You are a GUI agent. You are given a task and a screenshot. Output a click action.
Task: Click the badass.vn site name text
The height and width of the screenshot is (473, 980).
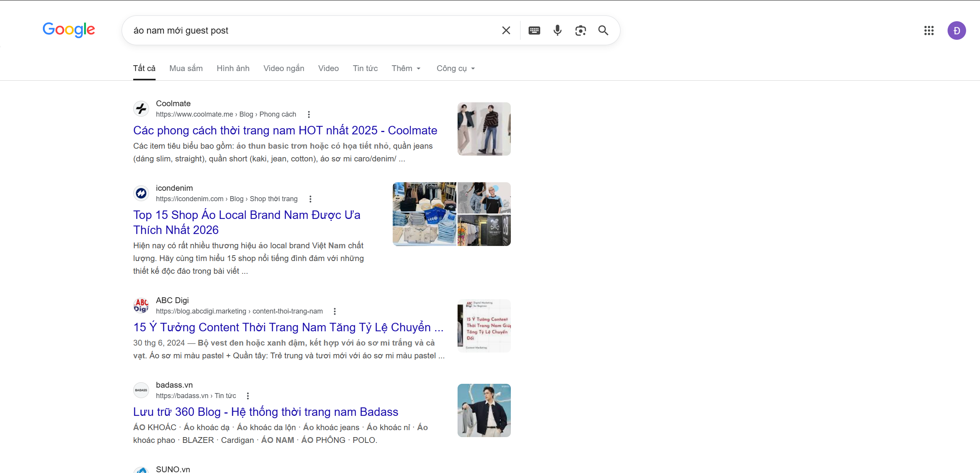[x=174, y=385]
